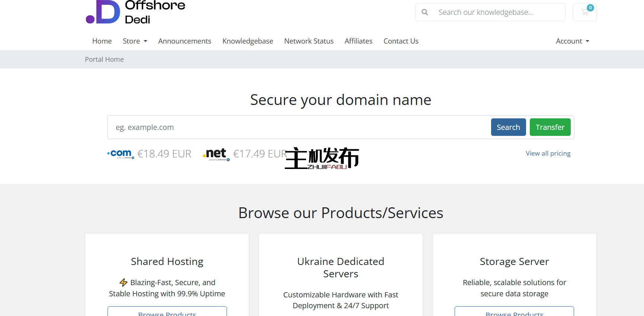Follow the View all pricing link
The width and height of the screenshot is (644, 316).
[x=548, y=153]
